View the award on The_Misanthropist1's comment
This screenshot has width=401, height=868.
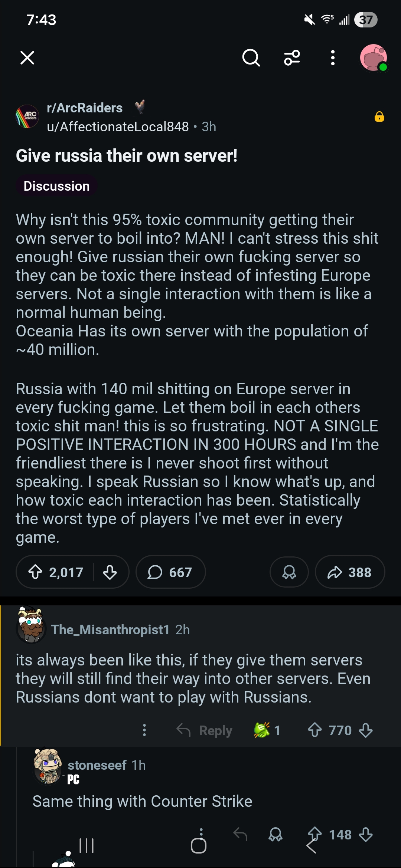266,730
